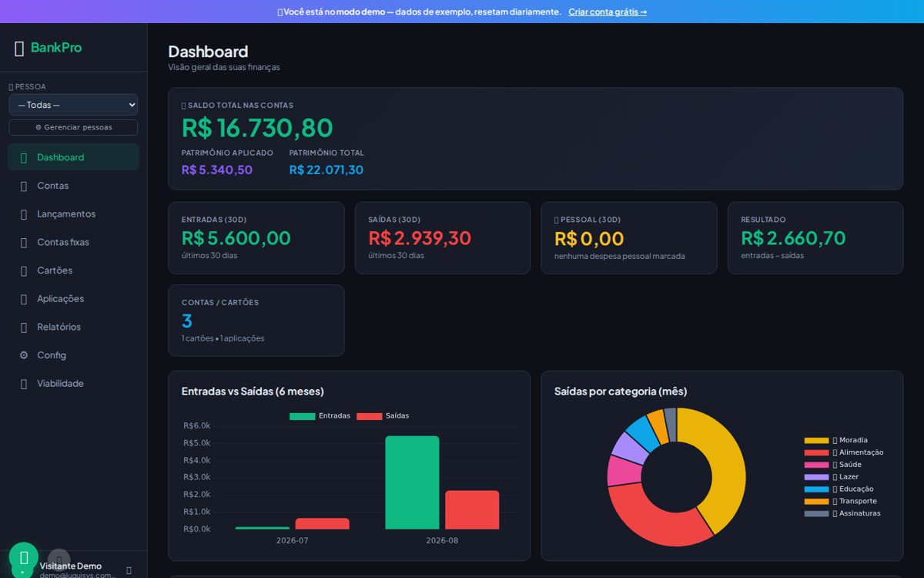Click the large yellow Moradia donut slice
This screenshot has height=578, width=924.
[x=728, y=462]
